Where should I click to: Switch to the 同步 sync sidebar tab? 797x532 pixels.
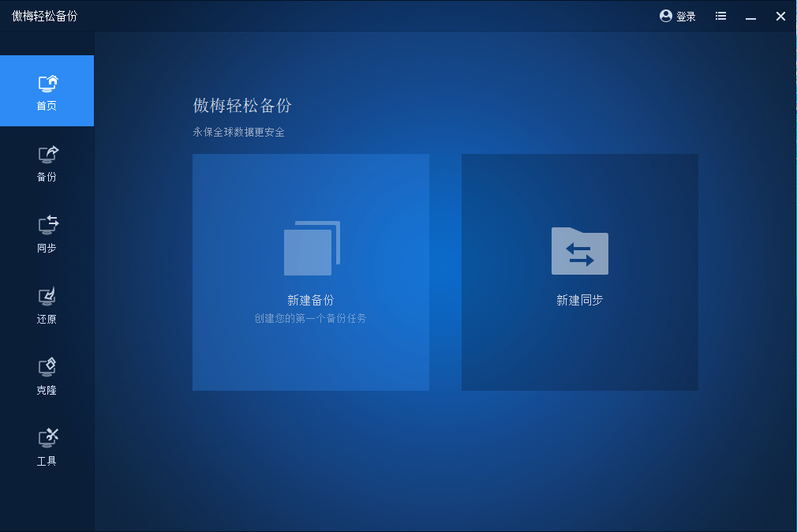[47, 234]
